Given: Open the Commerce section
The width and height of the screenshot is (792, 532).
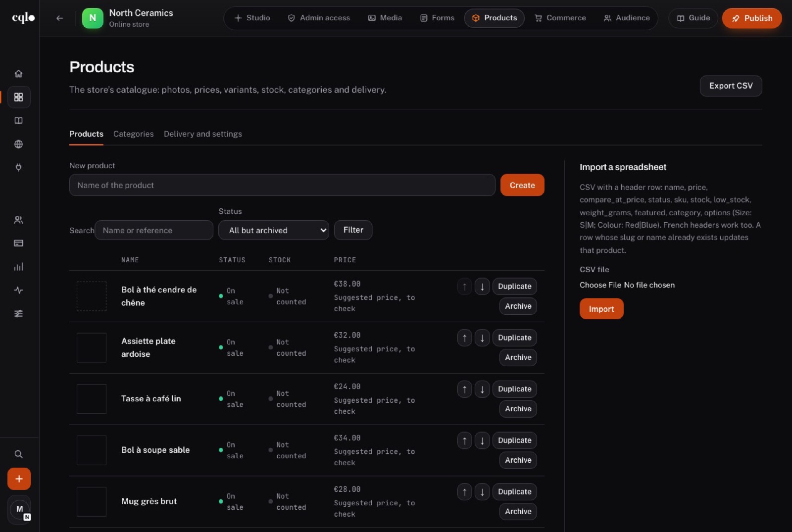Looking at the screenshot, I should tap(560, 18).
